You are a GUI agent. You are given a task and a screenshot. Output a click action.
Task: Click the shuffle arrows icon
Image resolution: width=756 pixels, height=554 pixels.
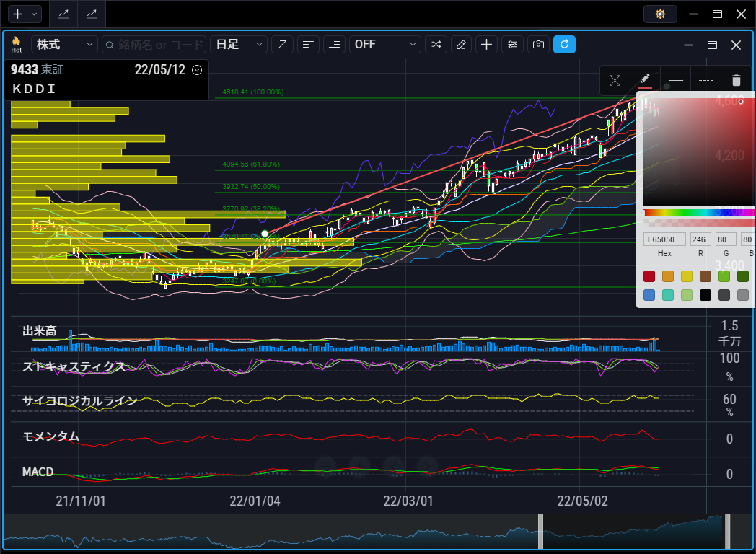tap(436, 45)
